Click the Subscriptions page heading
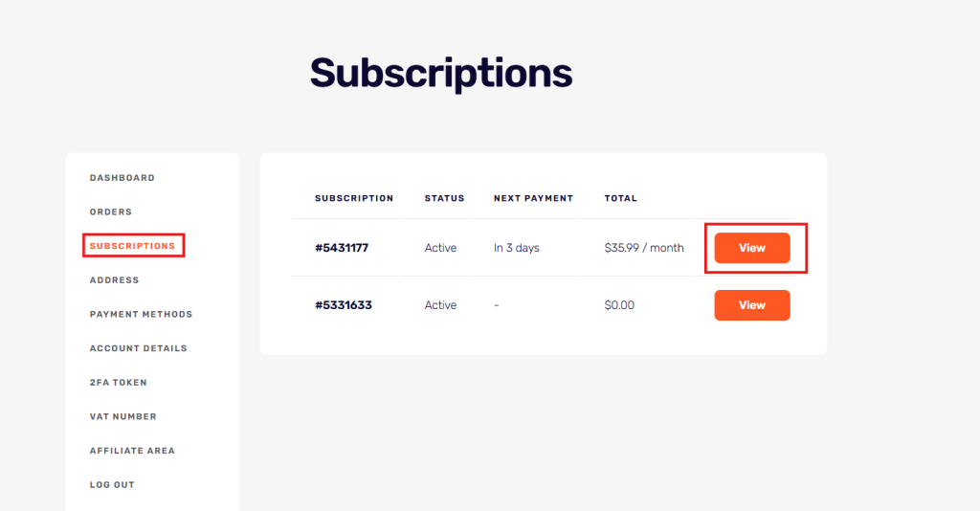 click(441, 75)
